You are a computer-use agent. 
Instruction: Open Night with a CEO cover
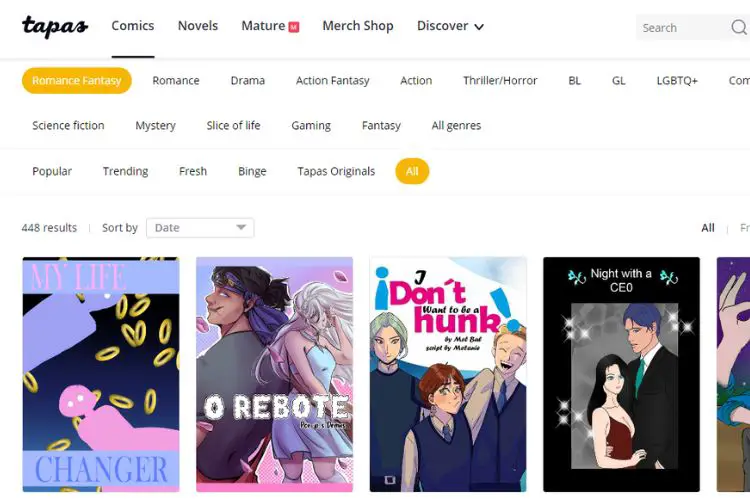click(621, 374)
